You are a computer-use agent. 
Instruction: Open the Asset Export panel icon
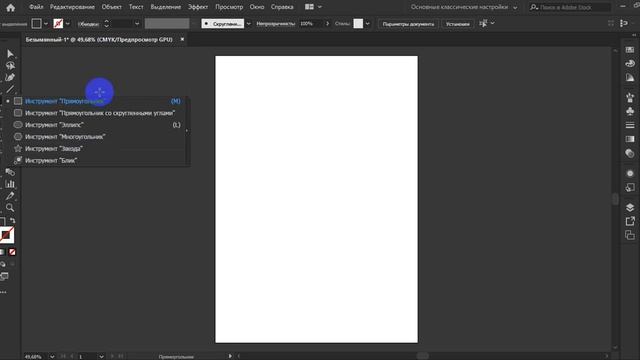(630, 221)
